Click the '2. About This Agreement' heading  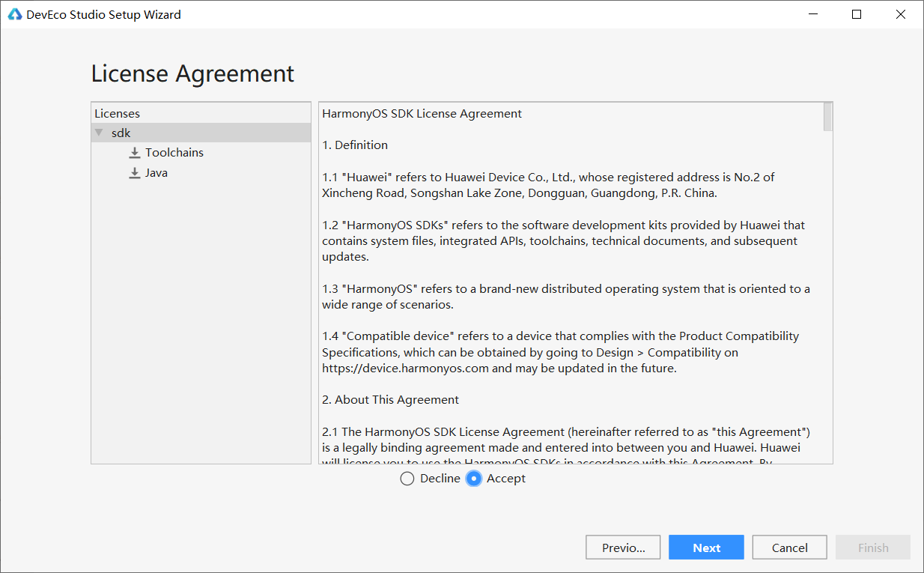pos(390,400)
